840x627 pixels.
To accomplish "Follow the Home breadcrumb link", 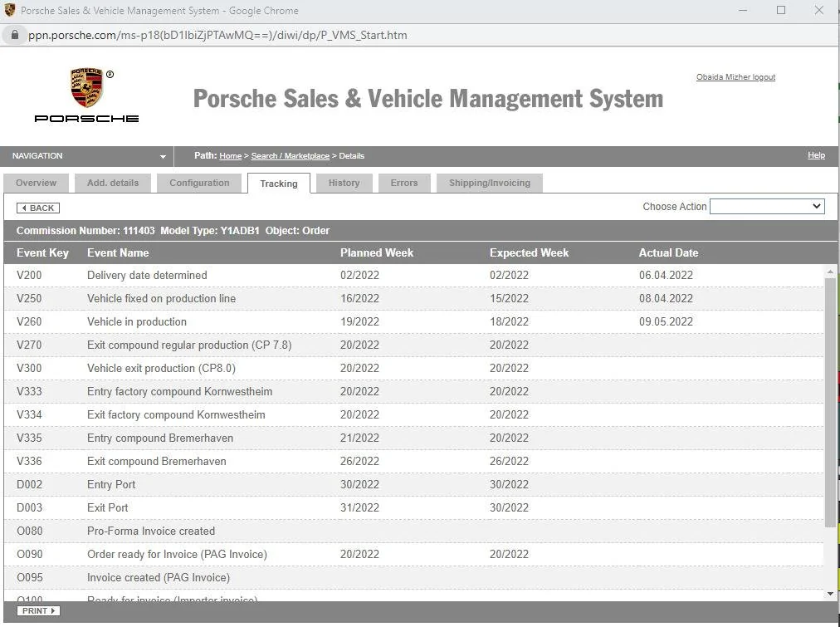I will (231, 156).
